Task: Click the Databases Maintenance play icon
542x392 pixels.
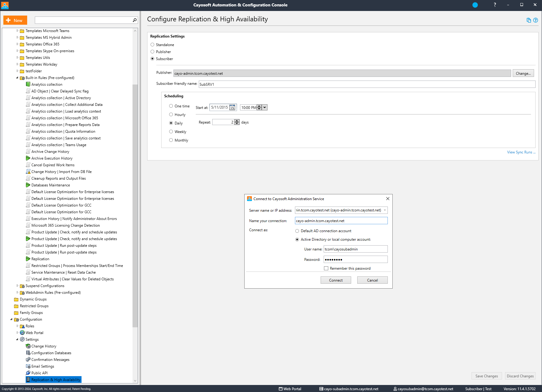Action: pos(28,185)
